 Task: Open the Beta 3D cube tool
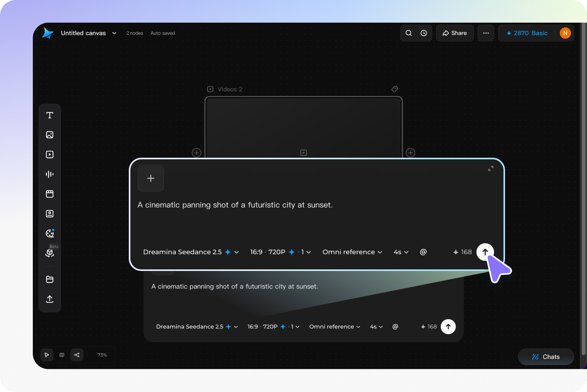coord(50,253)
